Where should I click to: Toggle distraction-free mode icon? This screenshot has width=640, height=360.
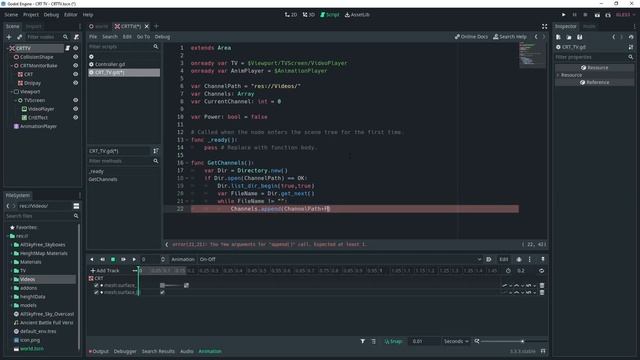[x=544, y=26]
